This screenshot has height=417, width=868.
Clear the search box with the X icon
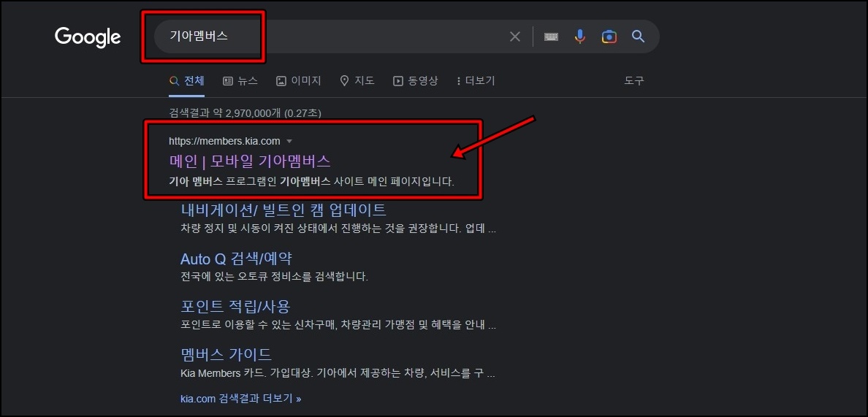tap(515, 37)
